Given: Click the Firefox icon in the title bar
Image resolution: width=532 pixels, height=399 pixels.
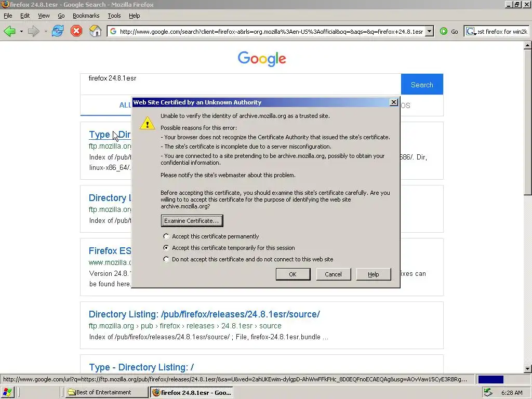Looking at the screenshot, I should pyautogui.click(x=5, y=4).
